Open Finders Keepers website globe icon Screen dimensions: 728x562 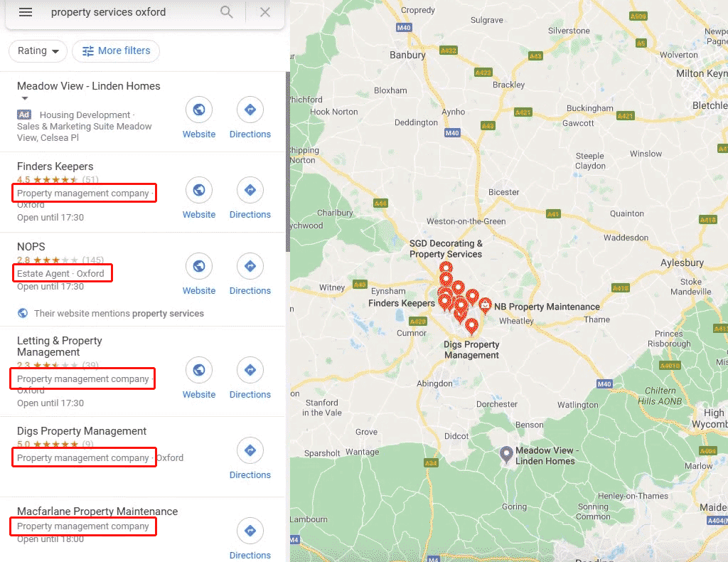click(199, 191)
